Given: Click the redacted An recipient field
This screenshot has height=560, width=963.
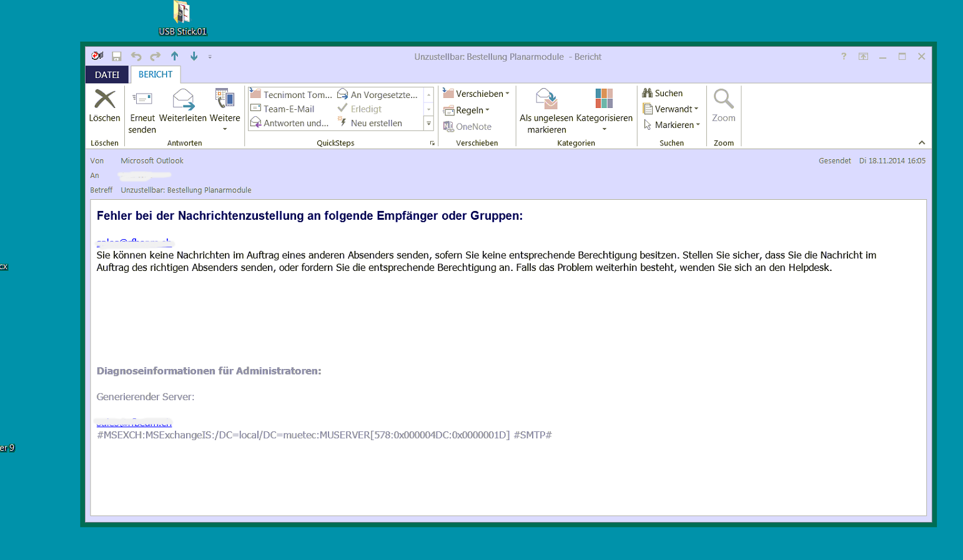Looking at the screenshot, I should point(144,175).
